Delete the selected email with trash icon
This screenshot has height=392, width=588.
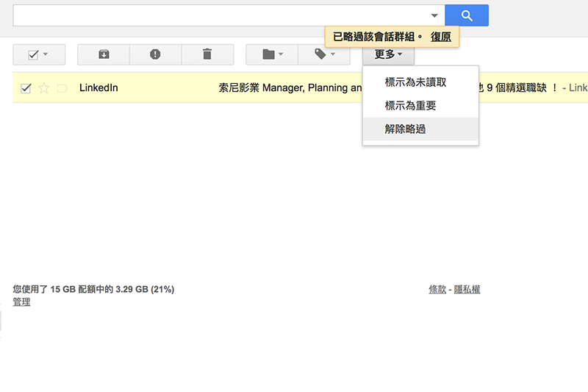click(207, 54)
